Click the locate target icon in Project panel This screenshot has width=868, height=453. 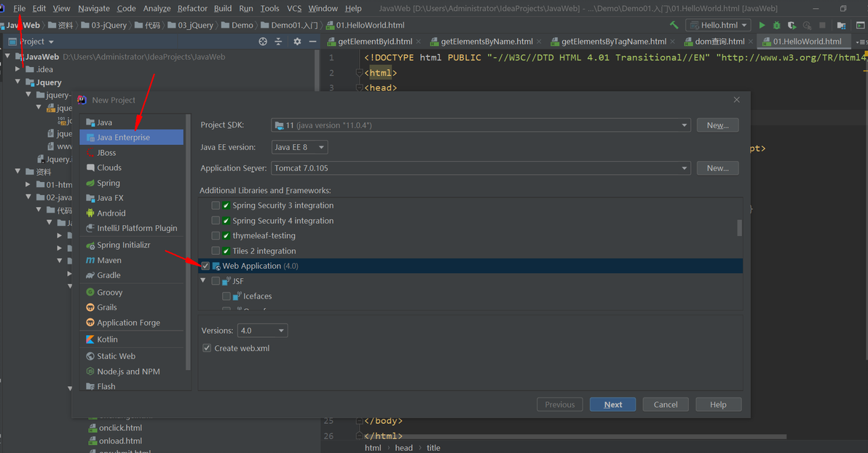263,42
